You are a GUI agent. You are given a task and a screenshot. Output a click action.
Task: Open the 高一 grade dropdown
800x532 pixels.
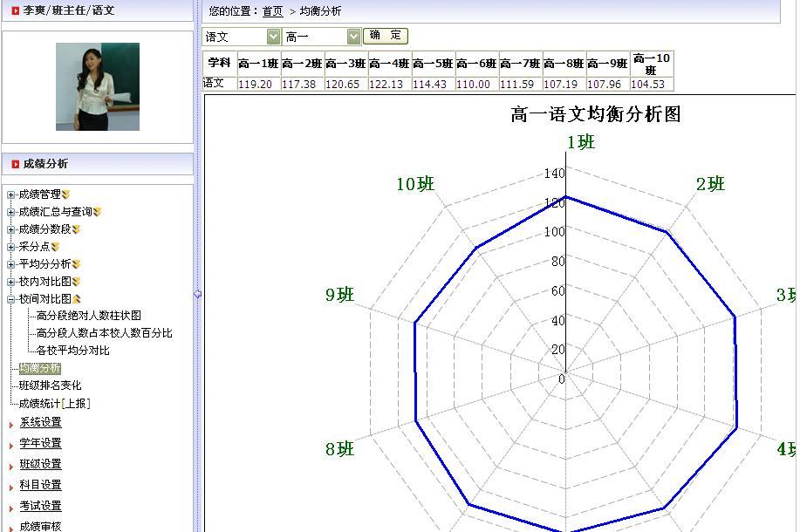coord(353,37)
